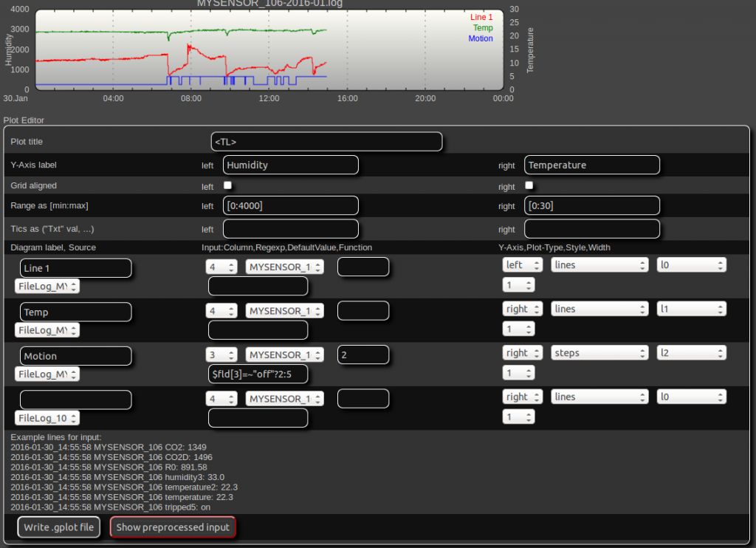Click column number stepper for Line 1

point(221,267)
